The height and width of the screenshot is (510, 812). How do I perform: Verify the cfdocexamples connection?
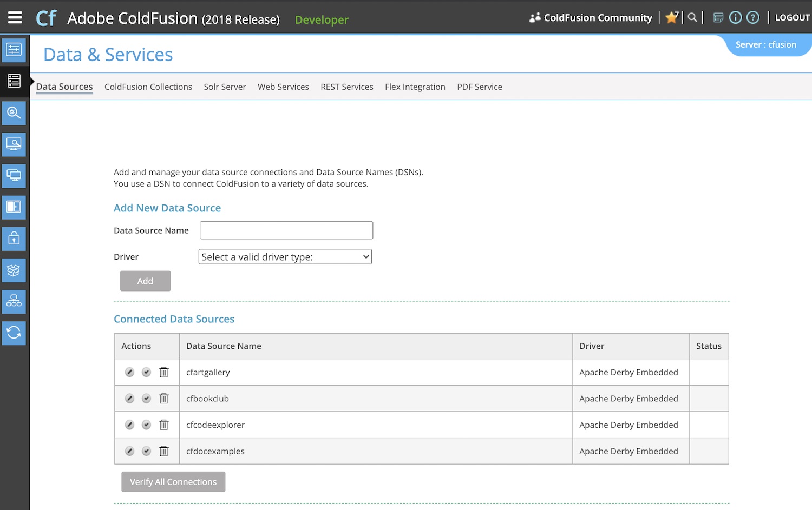pyautogui.click(x=146, y=451)
